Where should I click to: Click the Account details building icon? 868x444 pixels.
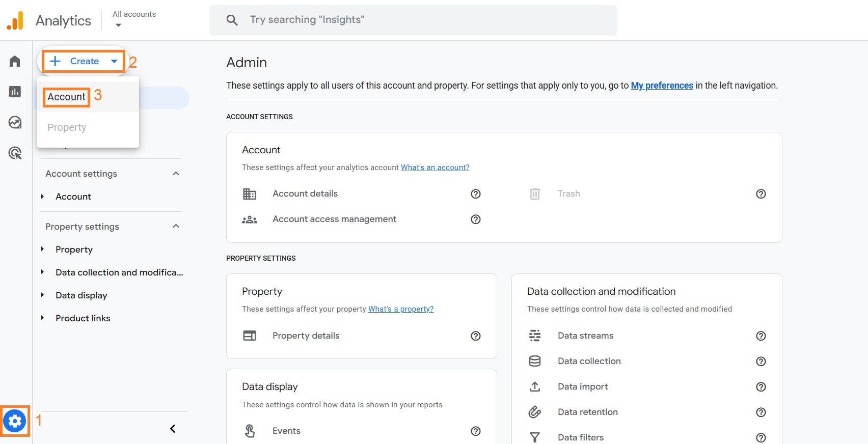click(250, 194)
